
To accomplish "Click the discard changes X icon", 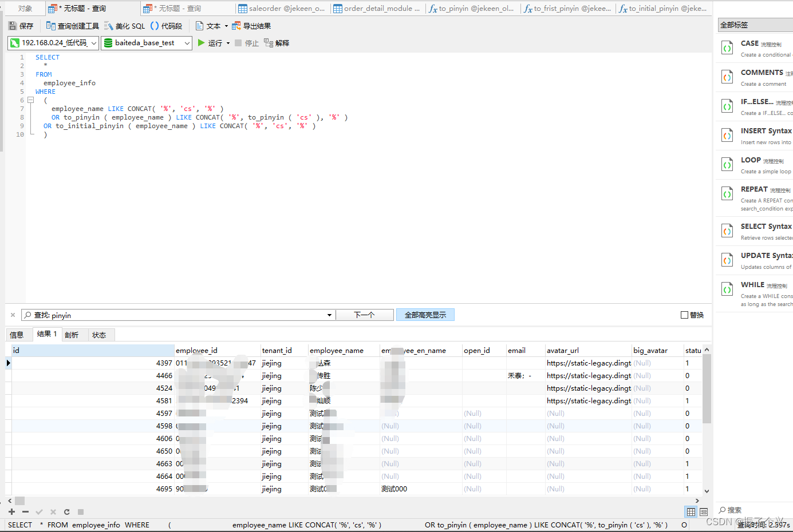I will coord(53,512).
